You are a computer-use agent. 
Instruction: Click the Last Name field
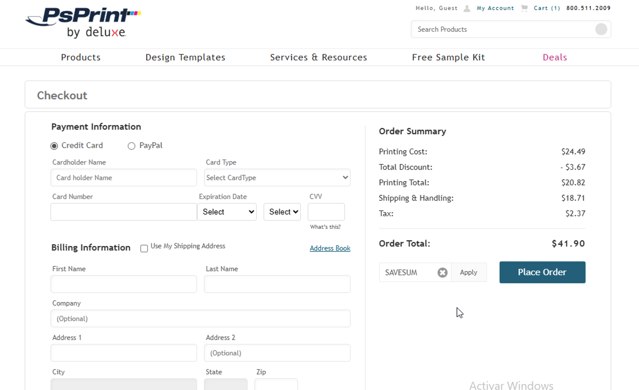pyautogui.click(x=277, y=284)
